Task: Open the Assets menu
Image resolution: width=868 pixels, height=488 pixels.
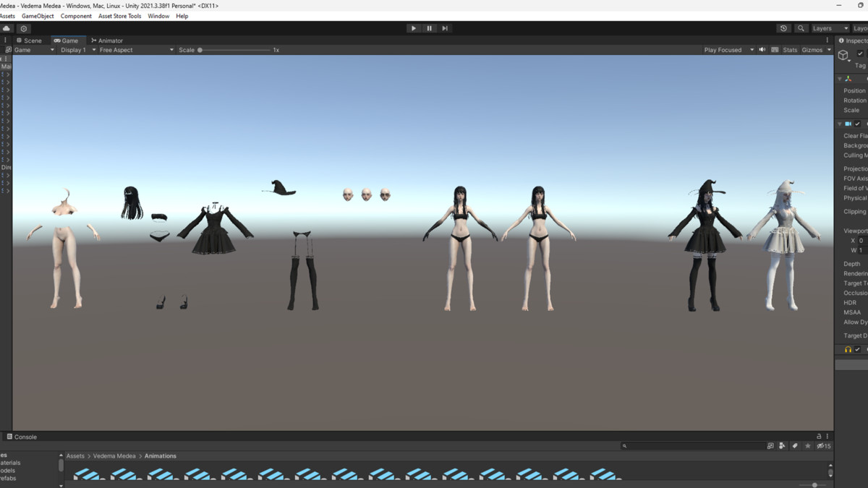Action: coord(7,16)
